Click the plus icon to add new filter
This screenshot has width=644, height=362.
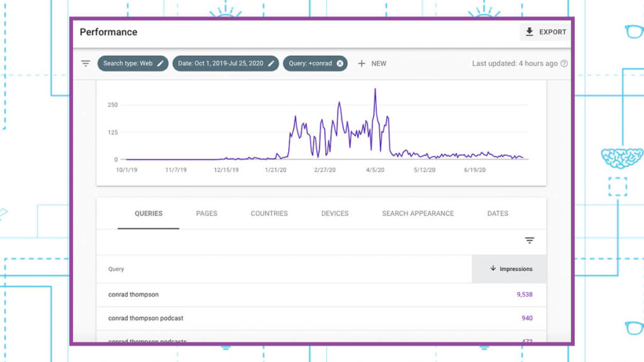[362, 63]
